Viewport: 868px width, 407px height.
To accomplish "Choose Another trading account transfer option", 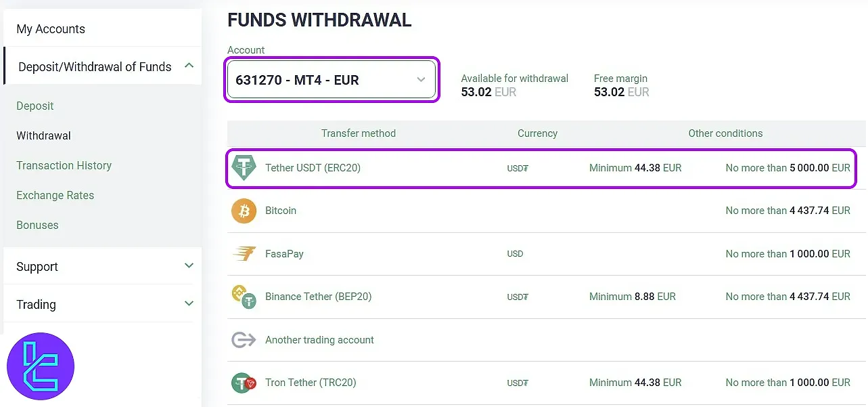I will tap(319, 340).
